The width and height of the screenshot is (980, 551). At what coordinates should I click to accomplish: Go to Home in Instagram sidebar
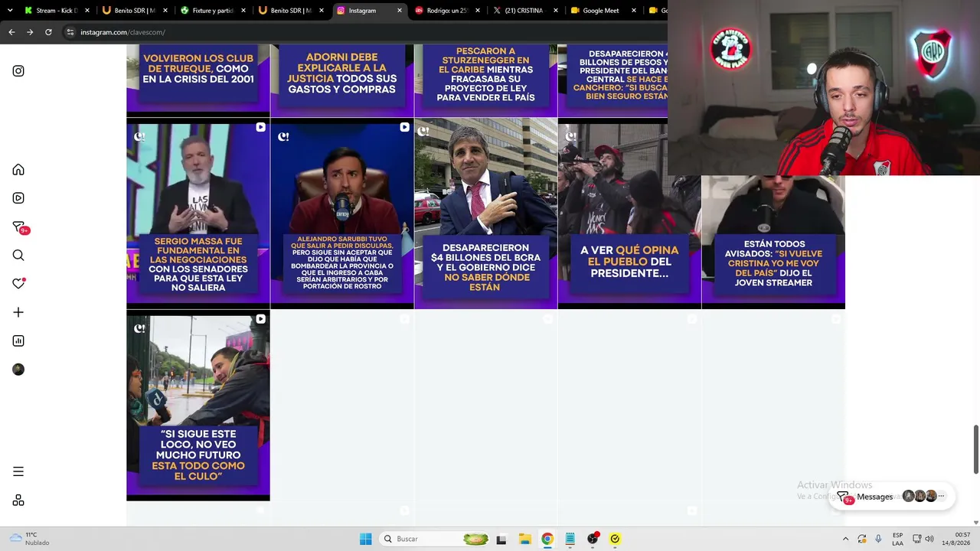point(18,170)
